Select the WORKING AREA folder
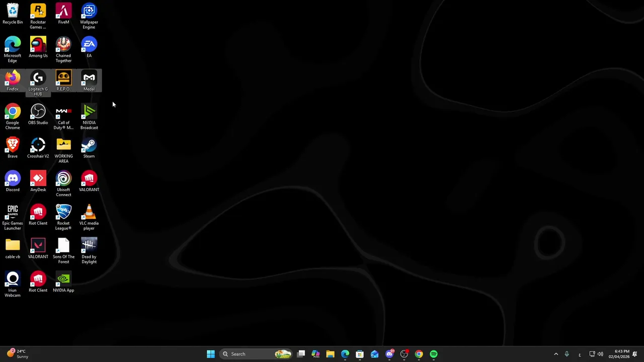 point(63,150)
